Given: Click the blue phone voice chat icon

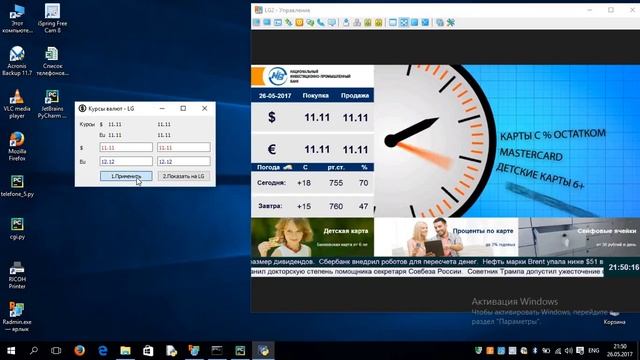Looking at the screenshot, I should pyautogui.click(x=321, y=22).
